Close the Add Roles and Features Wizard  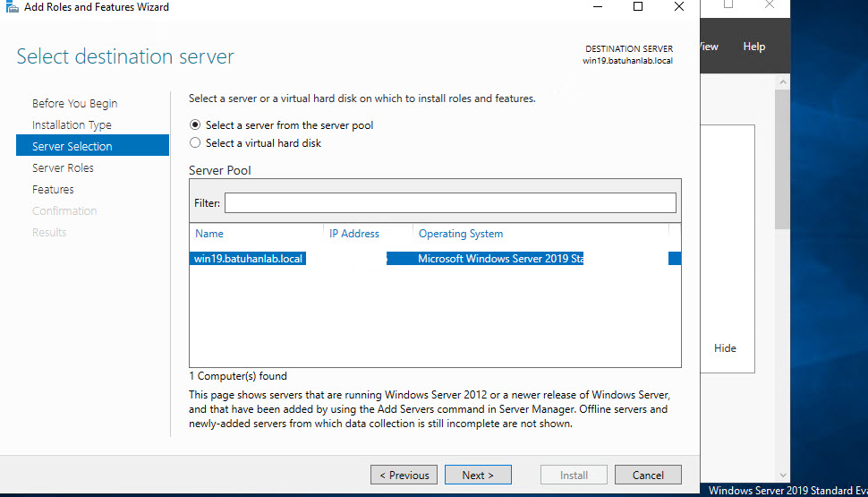pos(679,7)
